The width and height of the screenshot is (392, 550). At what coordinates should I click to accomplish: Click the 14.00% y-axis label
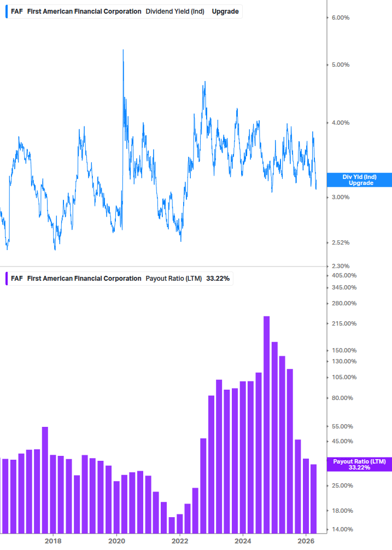click(x=342, y=529)
